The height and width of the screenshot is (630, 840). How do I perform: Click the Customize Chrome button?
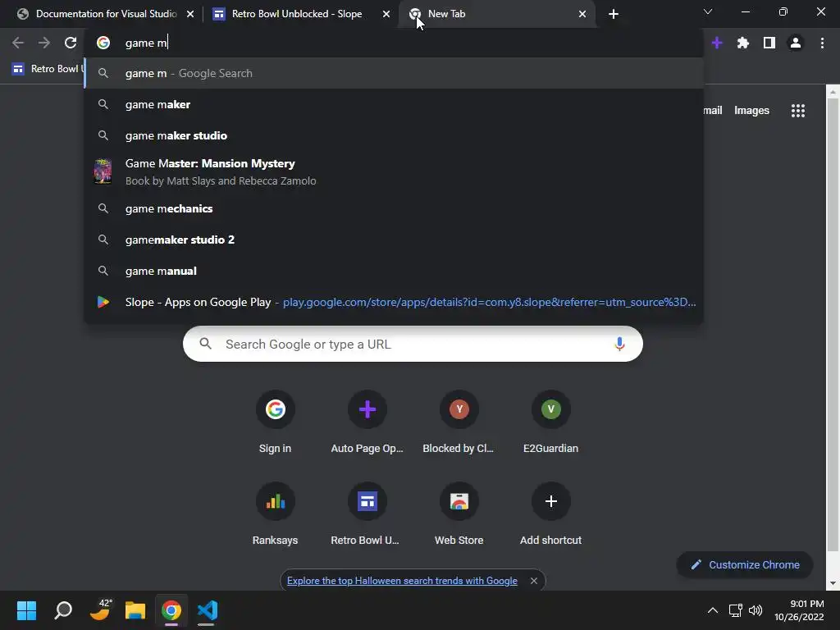[745, 564]
